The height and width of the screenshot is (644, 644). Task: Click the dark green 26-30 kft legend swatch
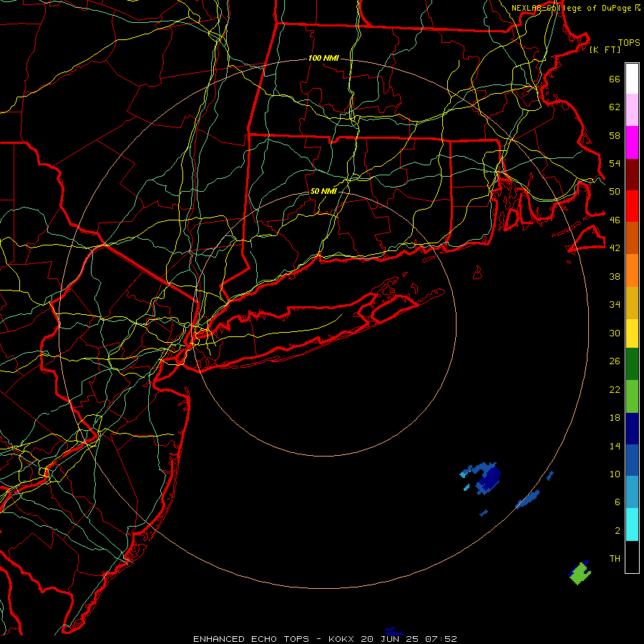pyautogui.click(x=632, y=364)
